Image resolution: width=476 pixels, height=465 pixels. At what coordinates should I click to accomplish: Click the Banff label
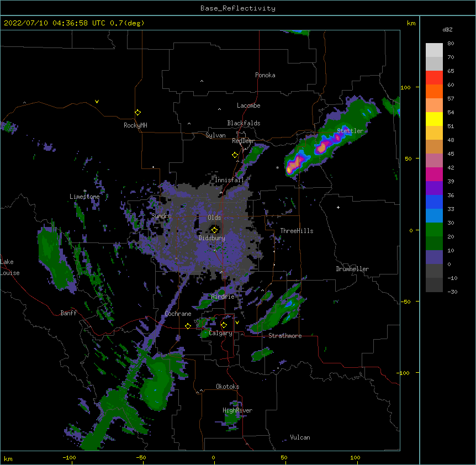point(68,313)
